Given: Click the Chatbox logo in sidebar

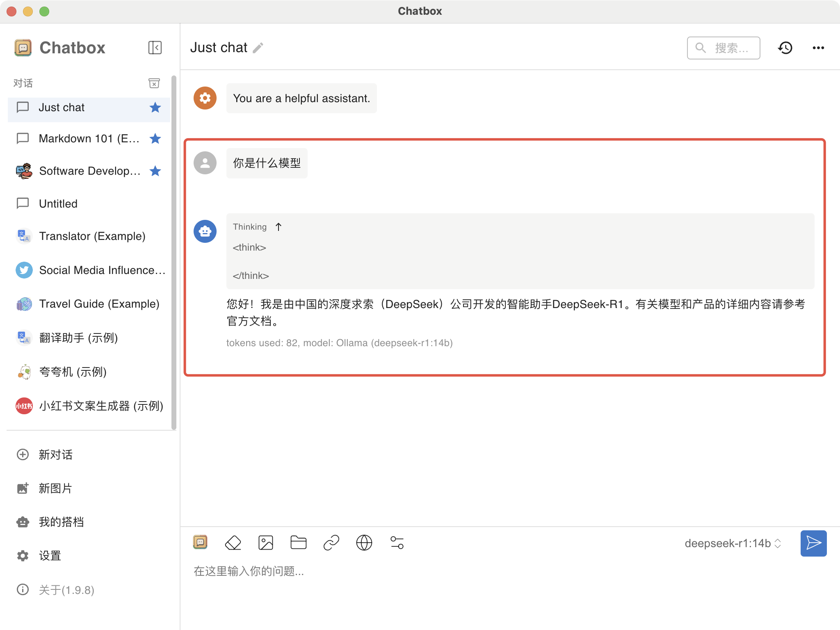Looking at the screenshot, I should 23,48.
